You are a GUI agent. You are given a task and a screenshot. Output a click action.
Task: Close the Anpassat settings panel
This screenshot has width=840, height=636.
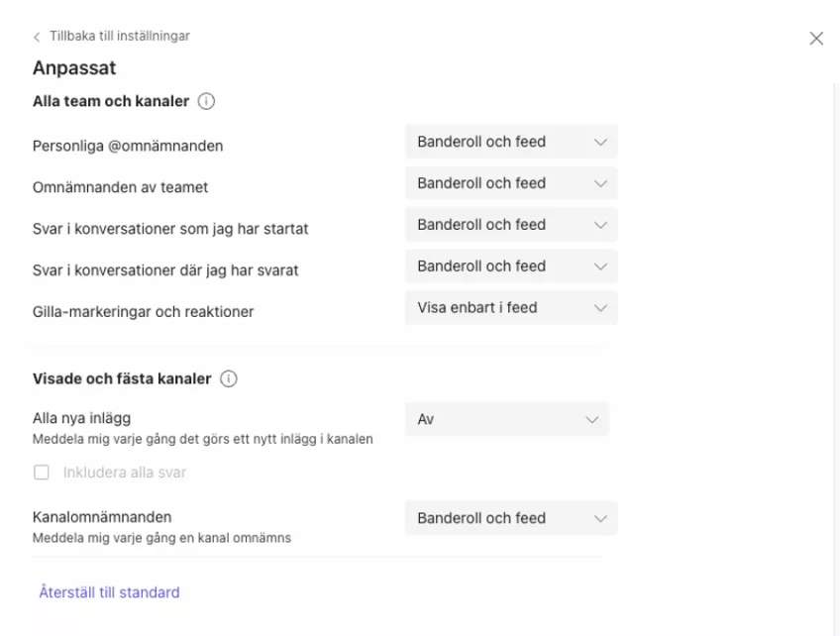816,39
